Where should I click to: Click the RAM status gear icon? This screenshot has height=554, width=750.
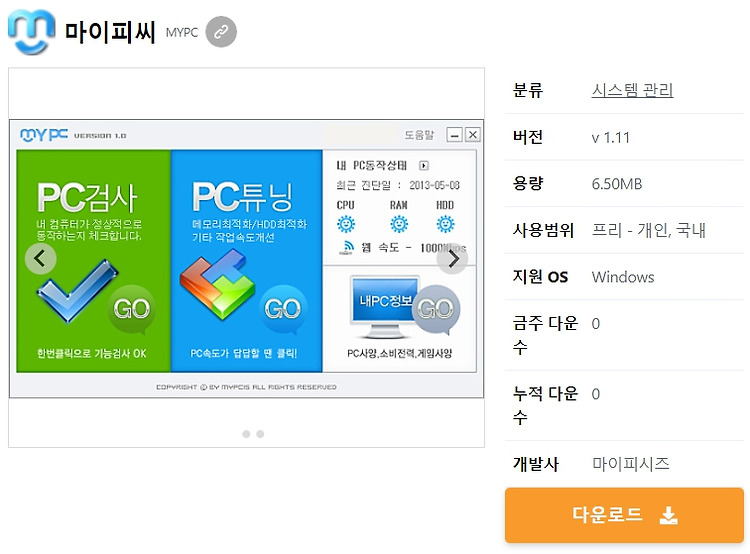point(398,224)
